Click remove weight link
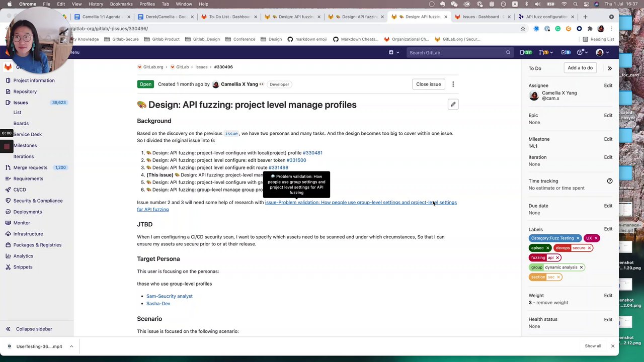Image resolution: width=644 pixels, height=362 pixels. tap(552, 303)
